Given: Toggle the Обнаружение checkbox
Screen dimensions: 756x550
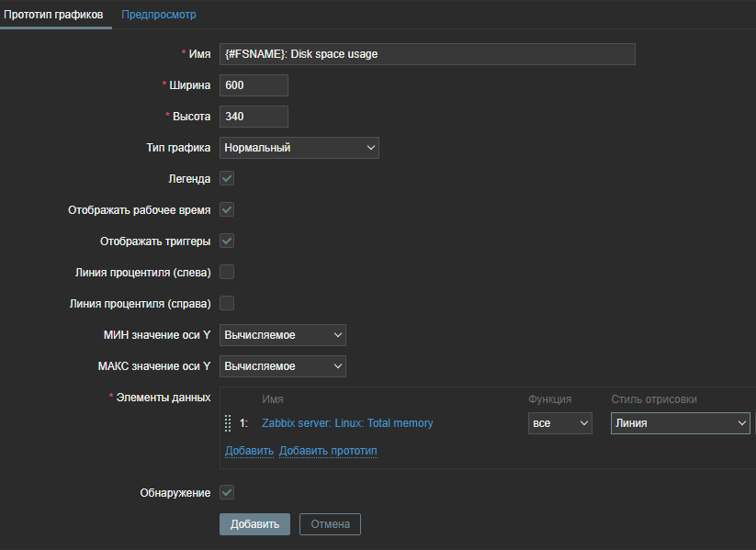Looking at the screenshot, I should (x=227, y=492).
